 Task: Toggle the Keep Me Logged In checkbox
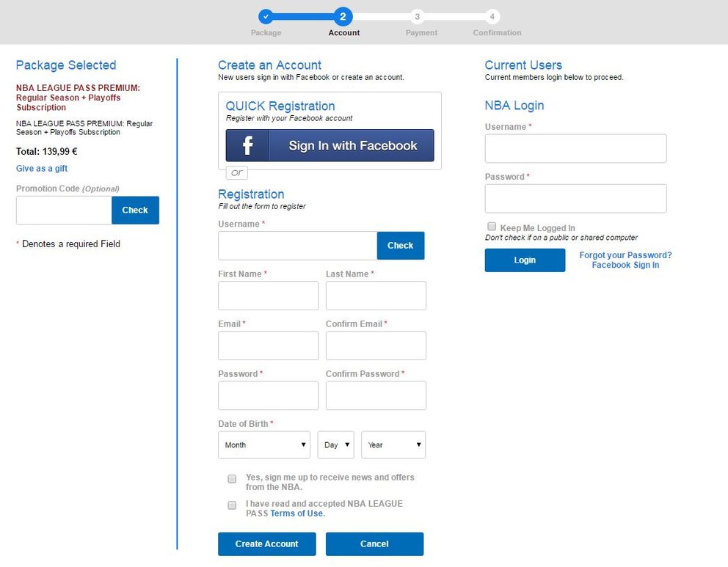(492, 227)
